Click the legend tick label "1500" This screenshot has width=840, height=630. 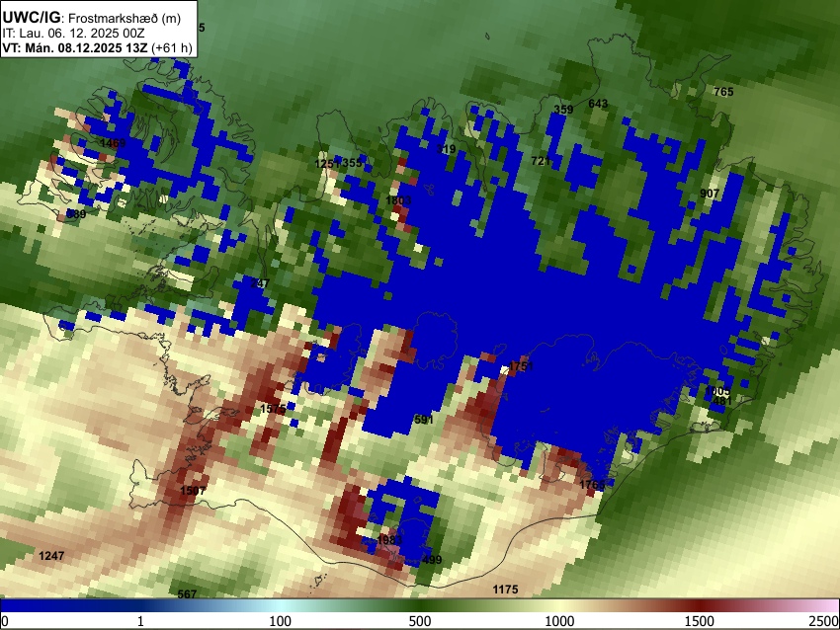pyautogui.click(x=700, y=621)
